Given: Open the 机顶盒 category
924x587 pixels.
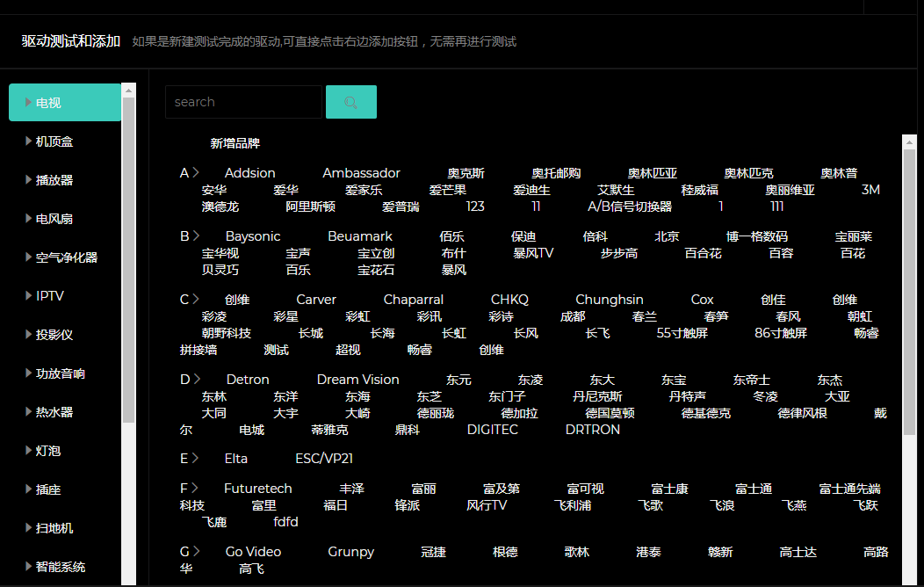Looking at the screenshot, I should [x=54, y=141].
